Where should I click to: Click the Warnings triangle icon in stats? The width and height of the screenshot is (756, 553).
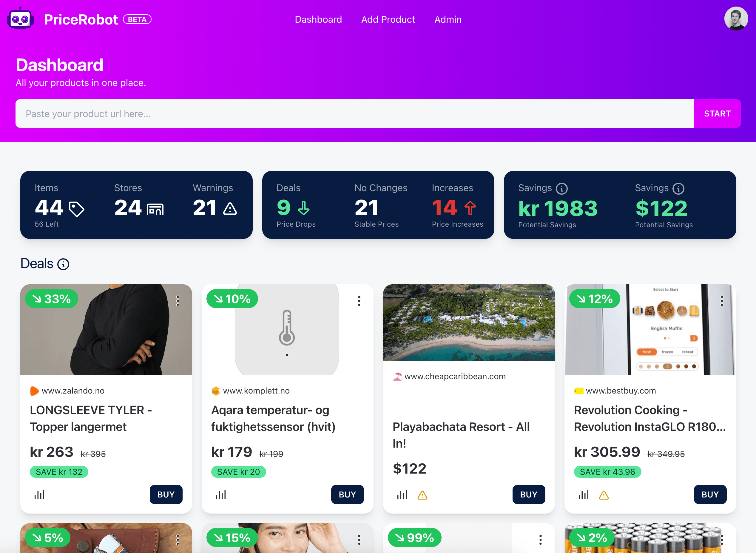[230, 208]
